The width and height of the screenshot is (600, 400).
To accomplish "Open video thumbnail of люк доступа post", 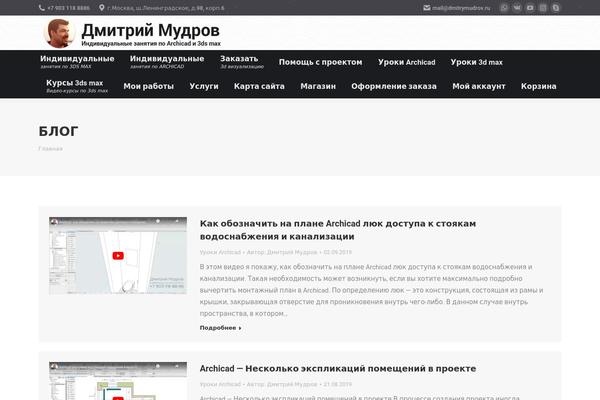I will (118, 256).
